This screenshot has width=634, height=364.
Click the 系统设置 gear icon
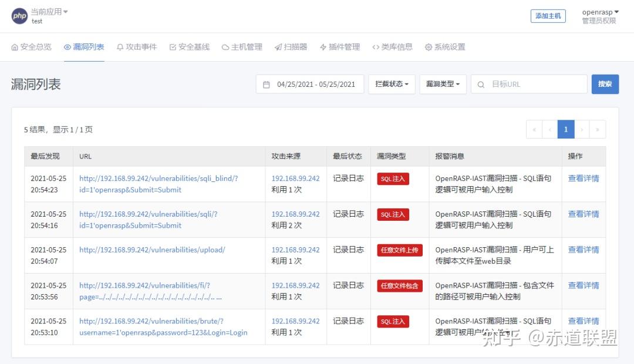pyautogui.click(x=428, y=46)
